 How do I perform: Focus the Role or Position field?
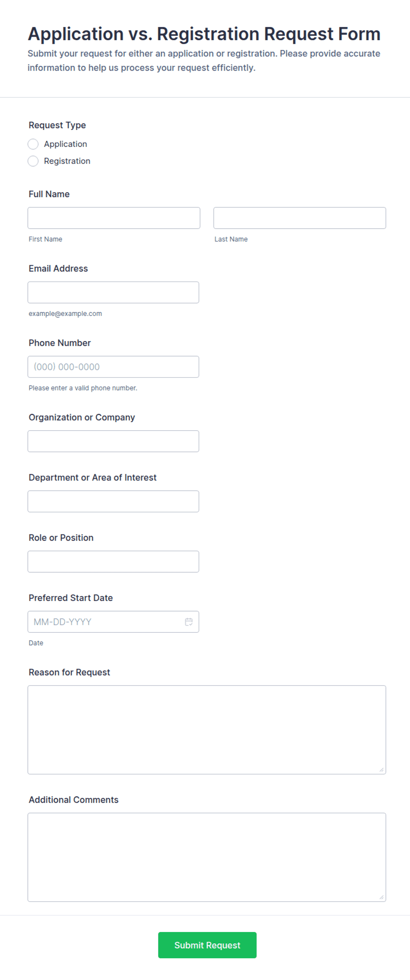point(113,562)
